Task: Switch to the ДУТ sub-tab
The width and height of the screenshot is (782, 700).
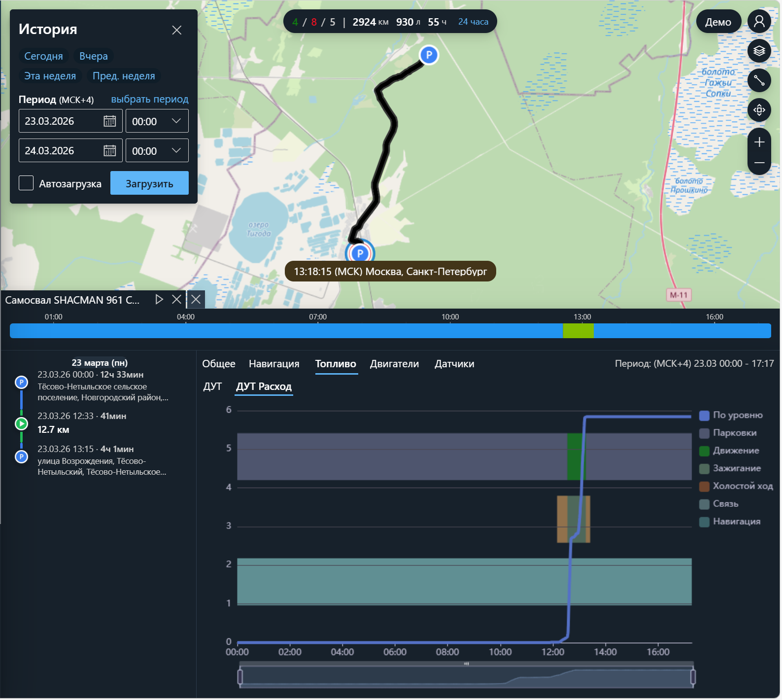Action: click(x=212, y=386)
